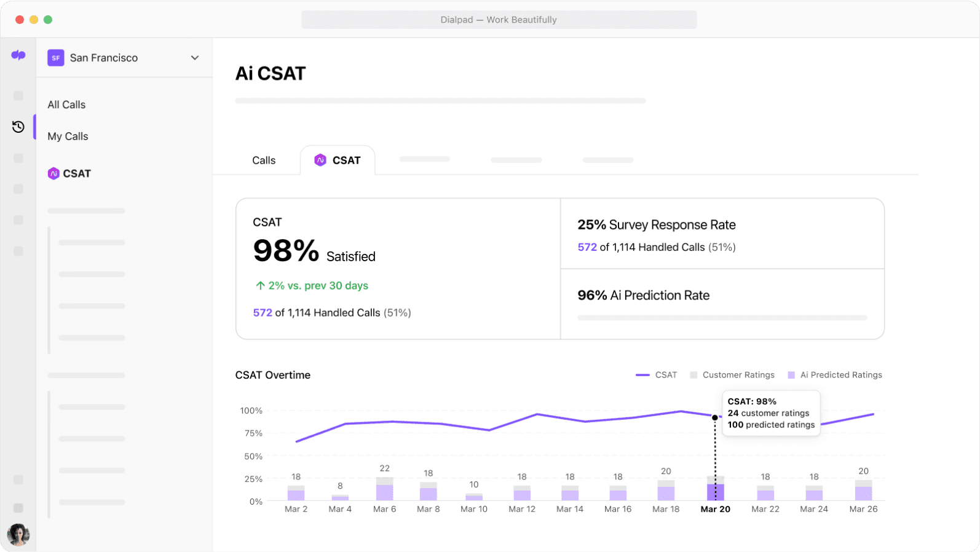Click the Ai hexagon icon beside sidebar CSAT
Viewport: 980px width, 552px height.
coord(53,173)
